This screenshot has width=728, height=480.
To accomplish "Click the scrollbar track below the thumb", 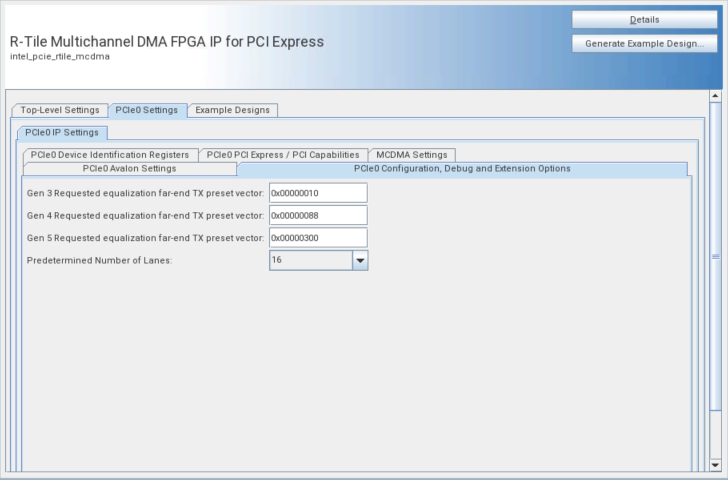I will 715,435.
